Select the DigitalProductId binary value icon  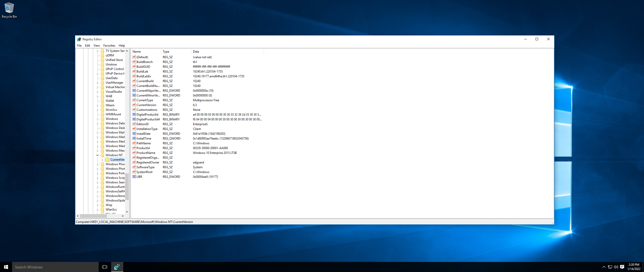134,114
